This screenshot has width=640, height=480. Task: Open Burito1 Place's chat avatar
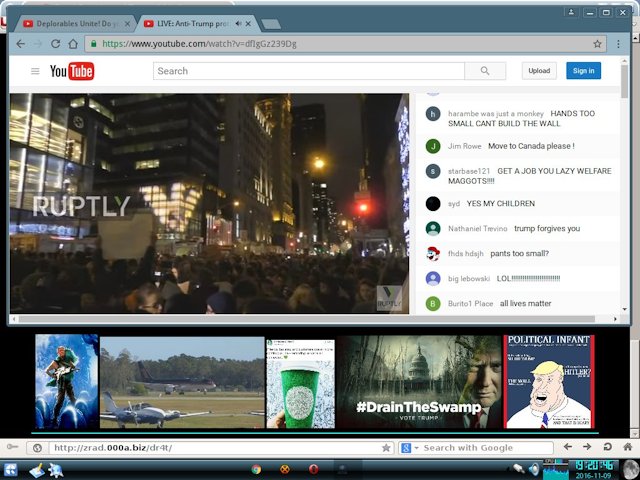[433, 303]
